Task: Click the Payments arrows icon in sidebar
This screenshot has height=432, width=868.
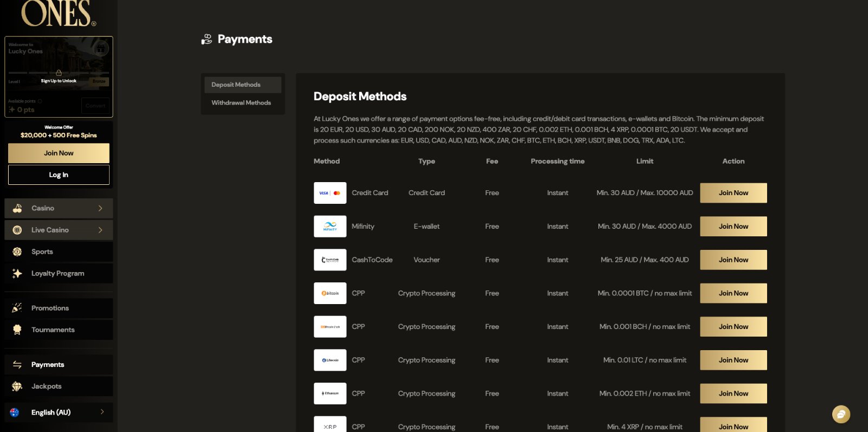Action: point(17,365)
